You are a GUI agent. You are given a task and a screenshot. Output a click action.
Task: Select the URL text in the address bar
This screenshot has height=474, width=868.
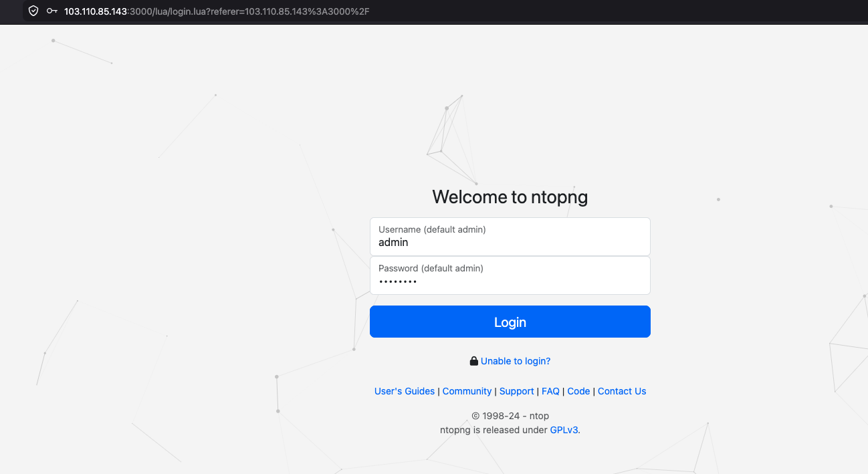pos(217,11)
